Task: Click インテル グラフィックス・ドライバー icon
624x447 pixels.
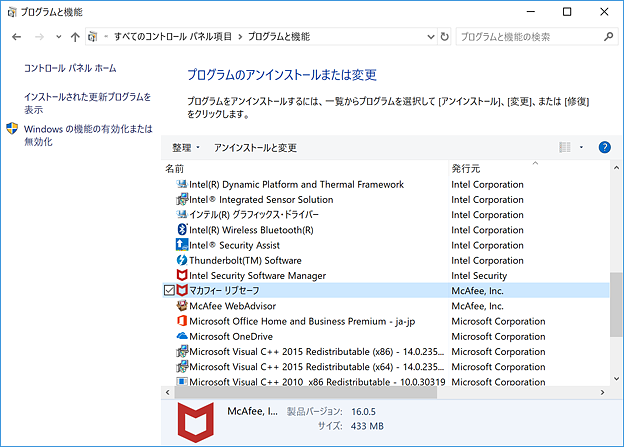Action: [x=182, y=215]
